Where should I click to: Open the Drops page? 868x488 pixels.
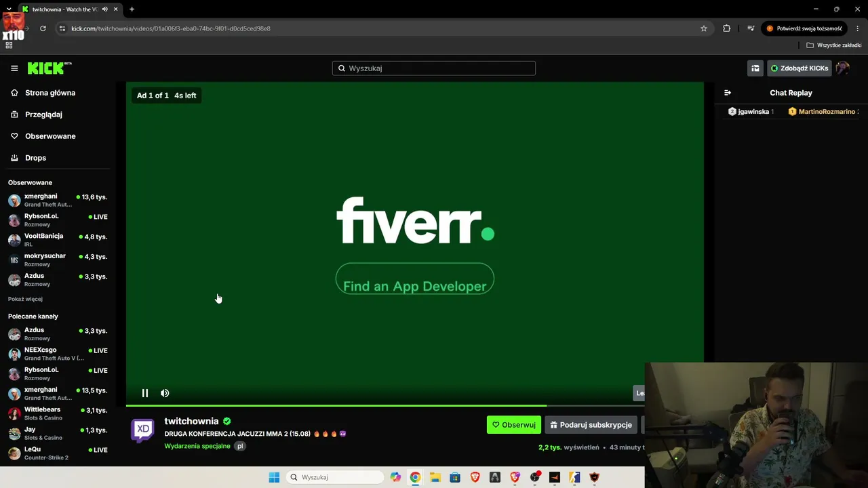point(35,158)
